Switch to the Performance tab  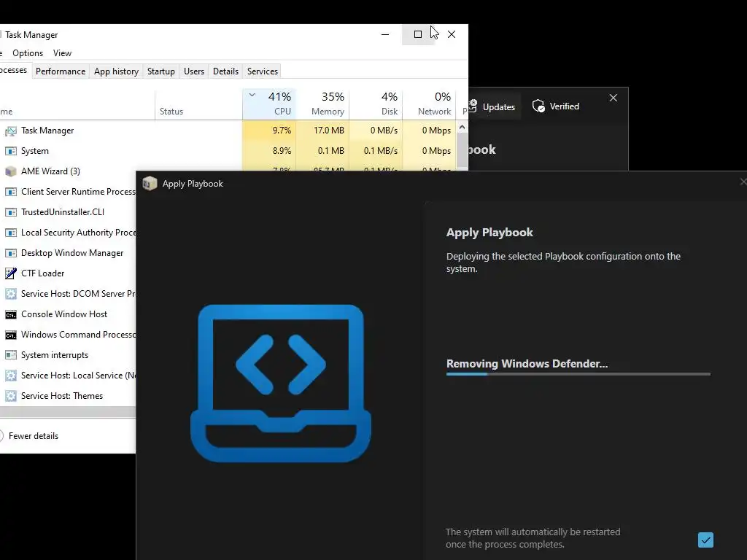pyautogui.click(x=61, y=71)
